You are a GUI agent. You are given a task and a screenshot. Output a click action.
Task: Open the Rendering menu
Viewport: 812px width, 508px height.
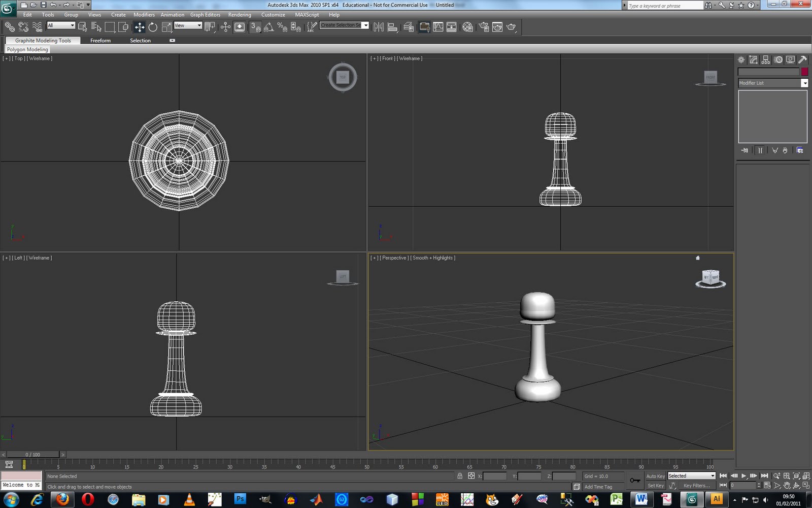coord(240,15)
